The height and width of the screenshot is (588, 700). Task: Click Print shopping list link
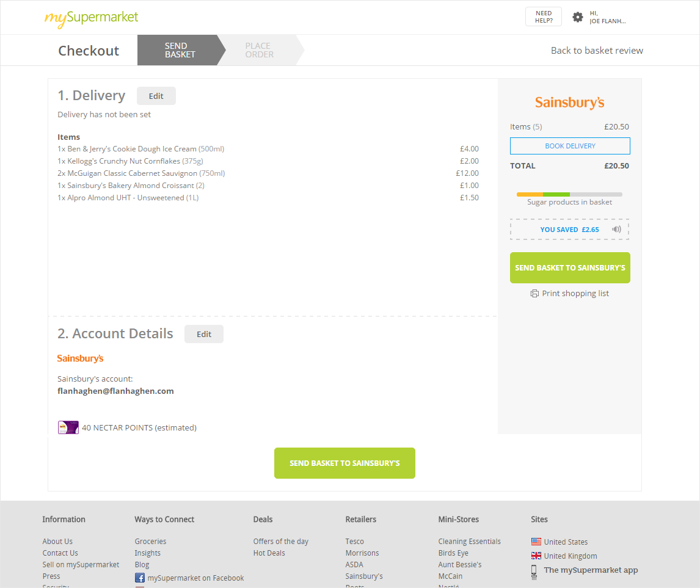coord(575,294)
